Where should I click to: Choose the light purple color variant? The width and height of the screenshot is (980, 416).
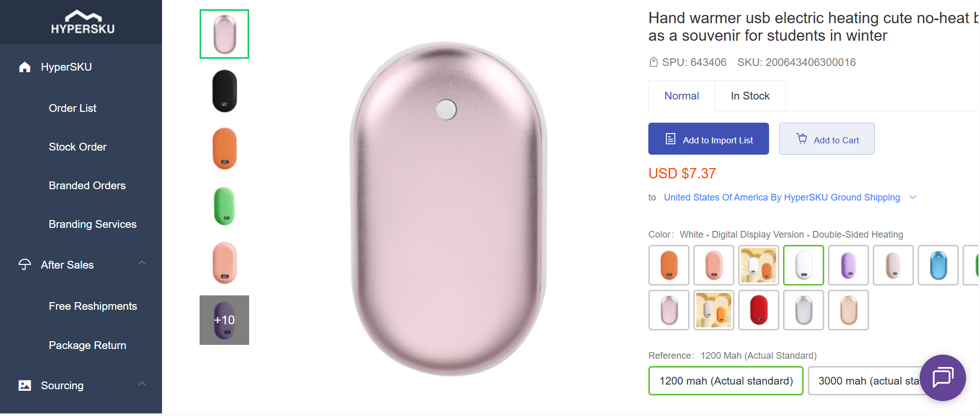click(848, 265)
